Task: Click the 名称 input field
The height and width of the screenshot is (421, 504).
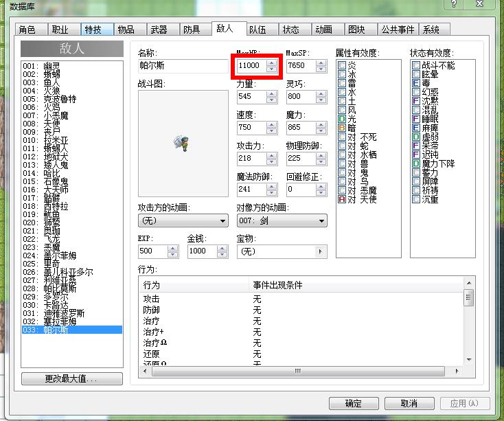Action: [x=183, y=65]
